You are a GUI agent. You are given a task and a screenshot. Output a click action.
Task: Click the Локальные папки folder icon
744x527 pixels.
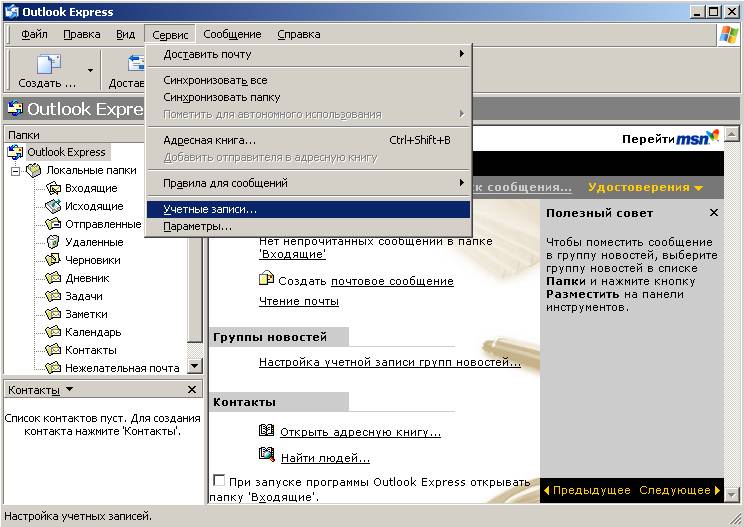pyautogui.click(x=34, y=170)
